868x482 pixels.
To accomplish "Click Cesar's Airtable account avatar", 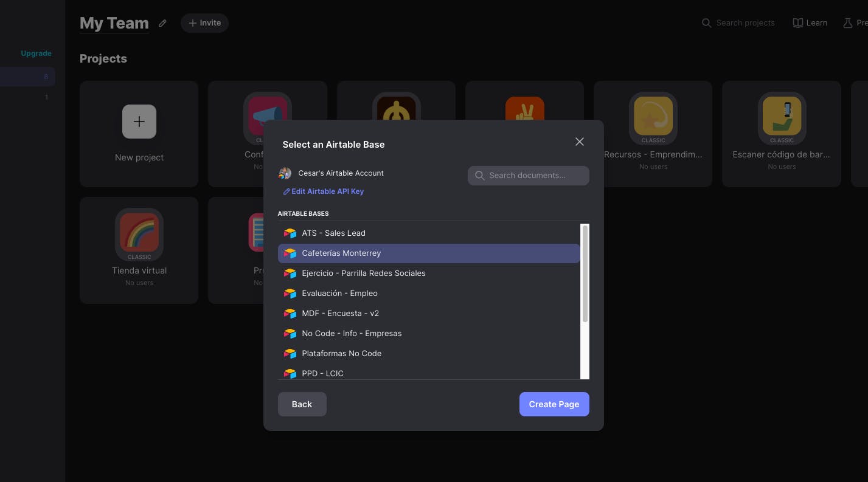I will 285,173.
